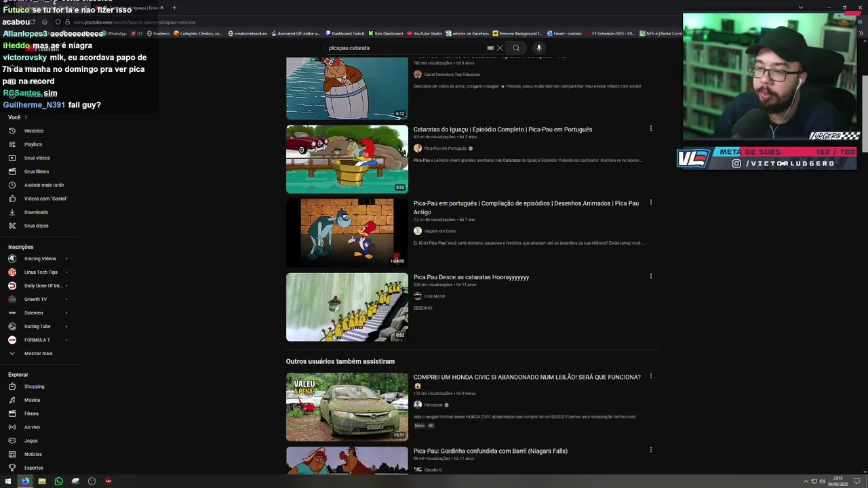868x488 pixels.
Task: Open Perceptar channel link
Action: click(433, 405)
